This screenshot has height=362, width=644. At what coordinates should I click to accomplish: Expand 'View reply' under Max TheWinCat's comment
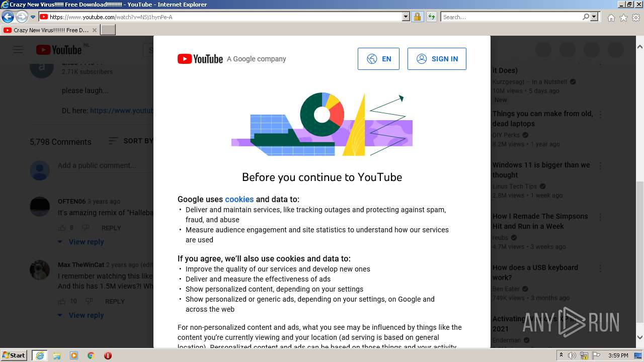coord(81,315)
